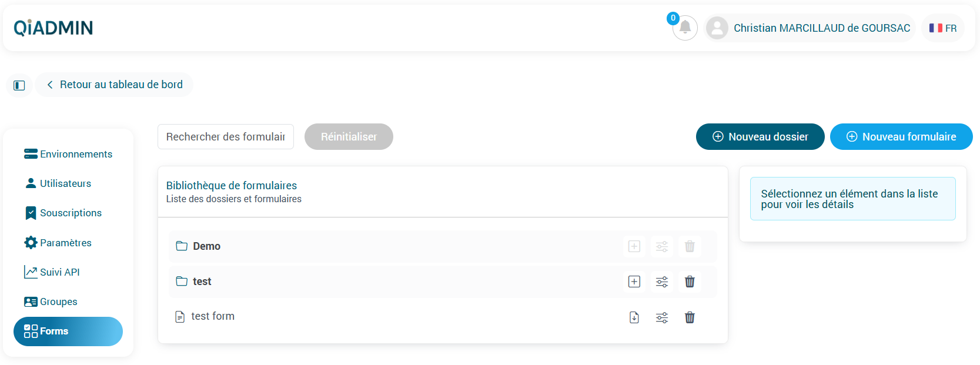This screenshot has width=980, height=365.
Task: Open the Utilisateurs section
Action: [66, 183]
